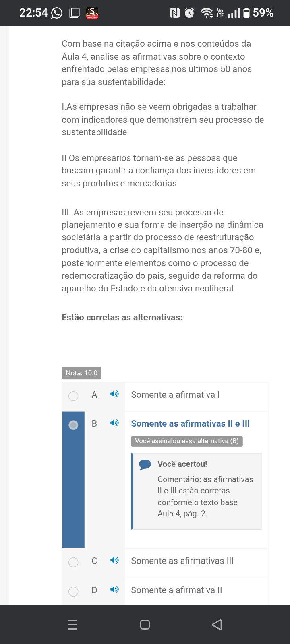290x644 pixels.
Task: Tap the alarm clock status icon
Action: click(x=189, y=13)
